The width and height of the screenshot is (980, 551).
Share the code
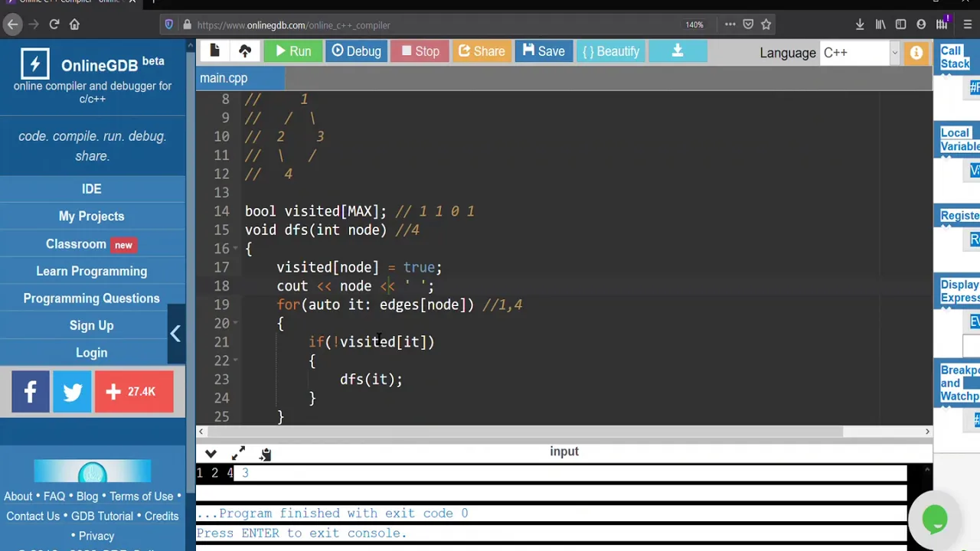[x=481, y=51]
